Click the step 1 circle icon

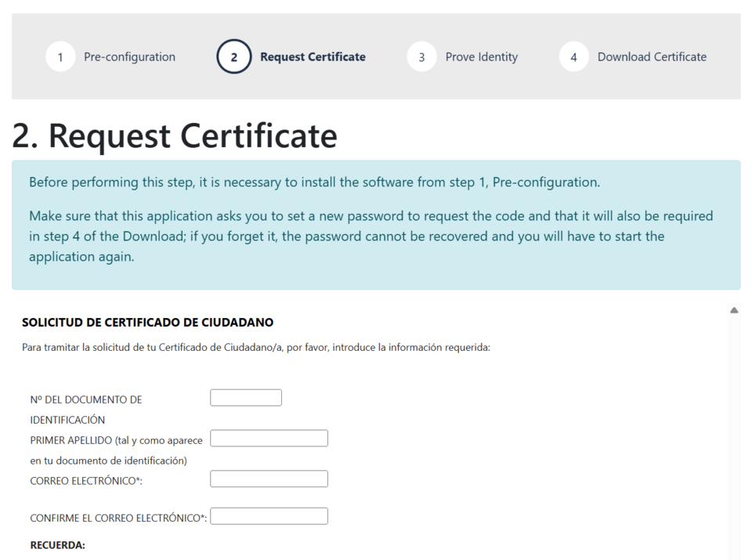tap(60, 56)
